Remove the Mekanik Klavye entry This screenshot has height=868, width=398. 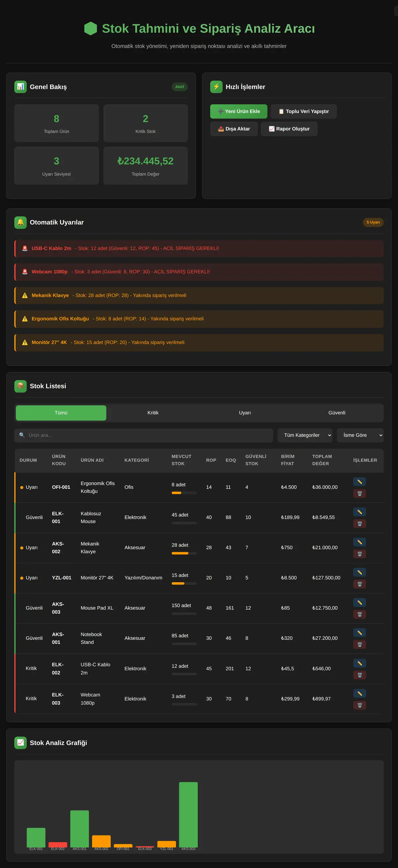pyautogui.click(x=359, y=554)
